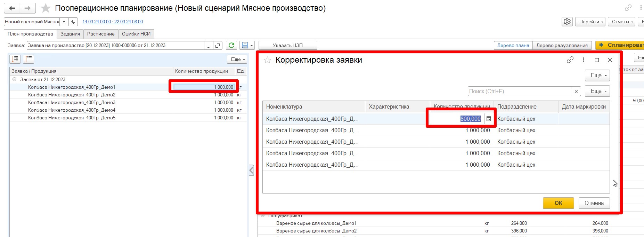Collapse the left panel splitter arrow

point(251,170)
